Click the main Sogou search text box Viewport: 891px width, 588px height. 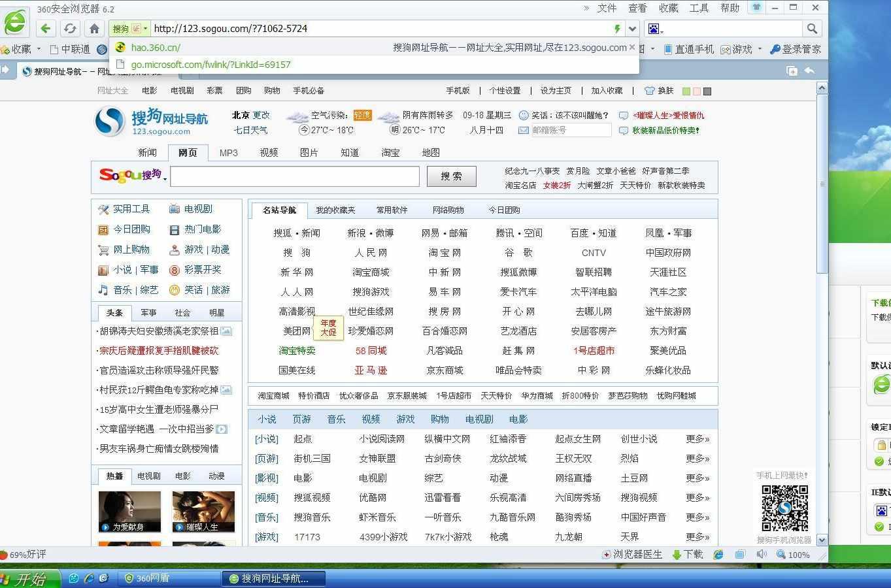[x=295, y=176]
